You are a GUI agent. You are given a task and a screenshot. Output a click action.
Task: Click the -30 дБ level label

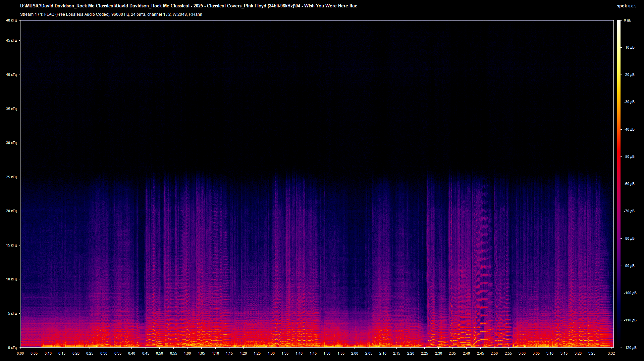pos(629,102)
